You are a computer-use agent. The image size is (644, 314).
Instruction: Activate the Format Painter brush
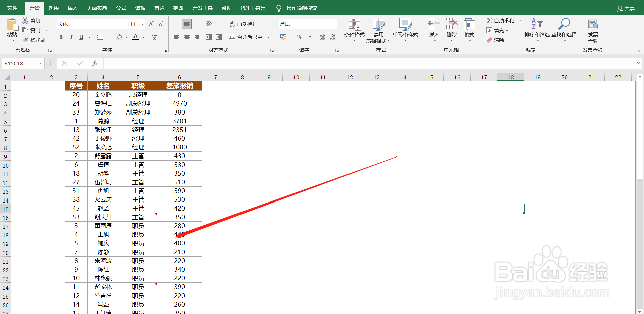tap(25, 40)
